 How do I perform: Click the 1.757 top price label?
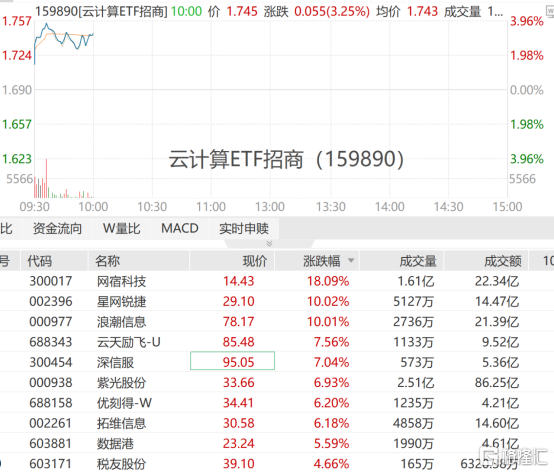(17, 21)
